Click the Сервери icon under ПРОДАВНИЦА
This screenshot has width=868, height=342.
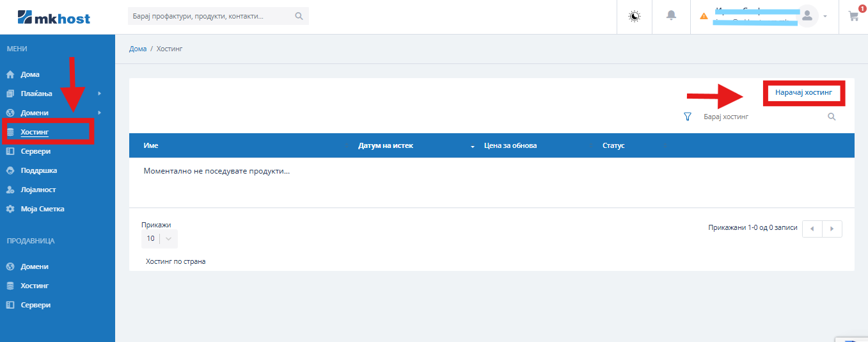point(10,305)
